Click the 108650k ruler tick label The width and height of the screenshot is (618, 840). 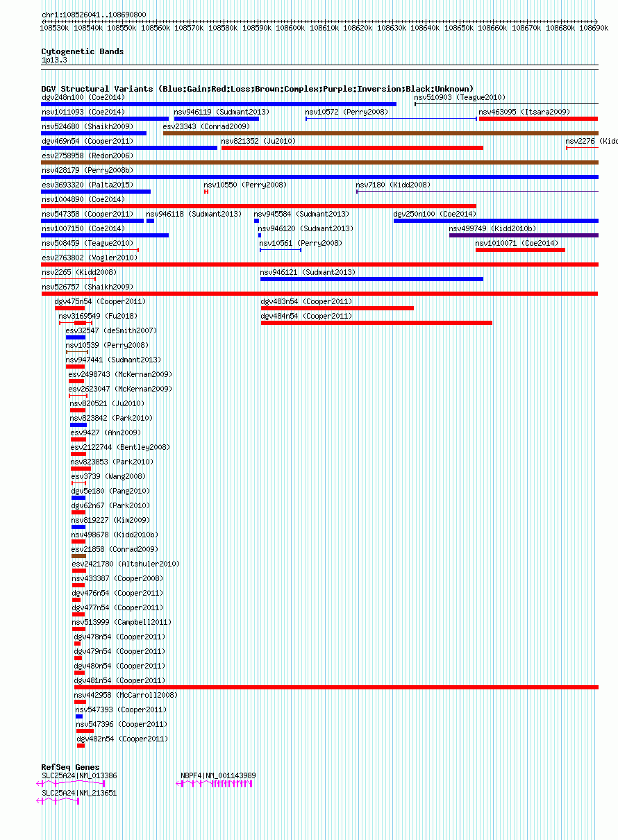pyautogui.click(x=459, y=28)
